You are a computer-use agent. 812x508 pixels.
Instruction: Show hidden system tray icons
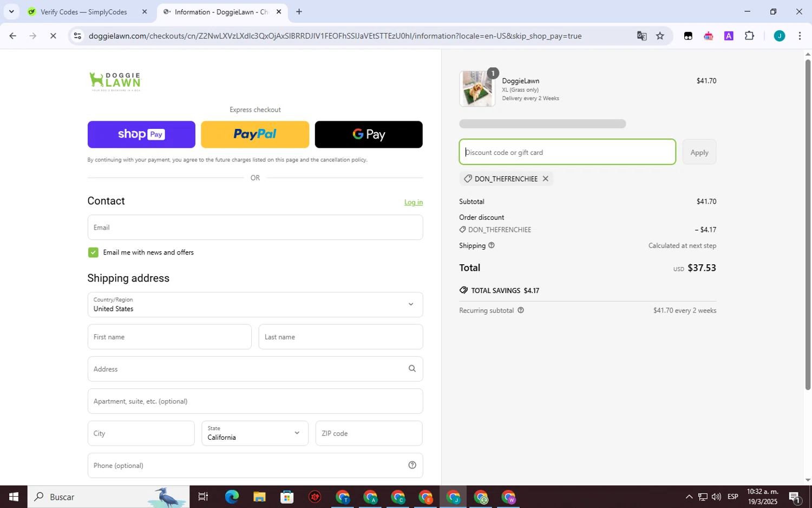click(x=689, y=497)
